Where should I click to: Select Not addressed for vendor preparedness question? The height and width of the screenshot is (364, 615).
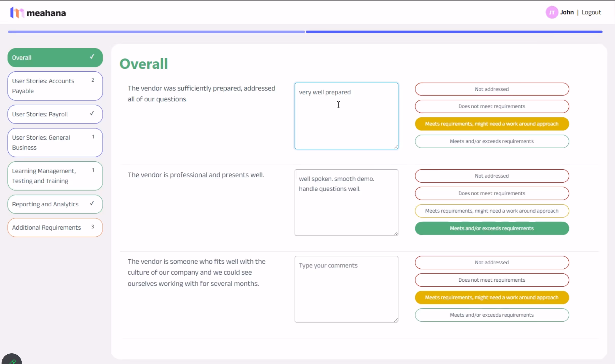[492, 89]
